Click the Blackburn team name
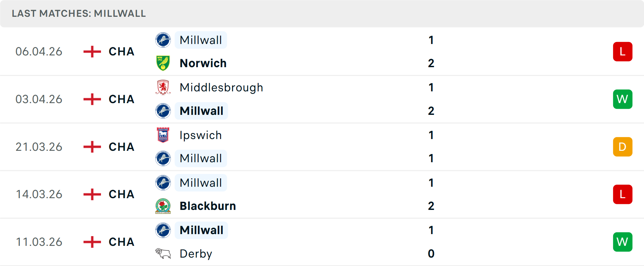Image resolution: width=644 pixels, height=266 pixels. click(207, 206)
